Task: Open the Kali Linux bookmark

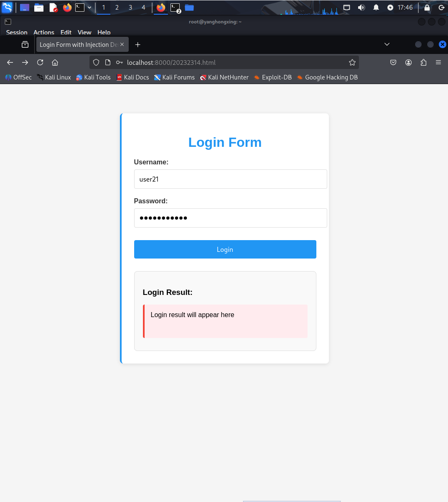Action: click(54, 77)
